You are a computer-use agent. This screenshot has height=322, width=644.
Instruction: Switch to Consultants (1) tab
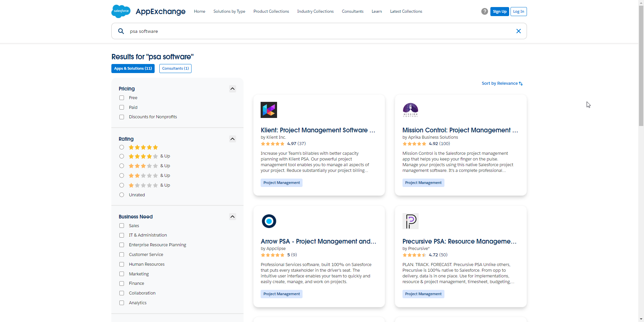pyautogui.click(x=175, y=68)
